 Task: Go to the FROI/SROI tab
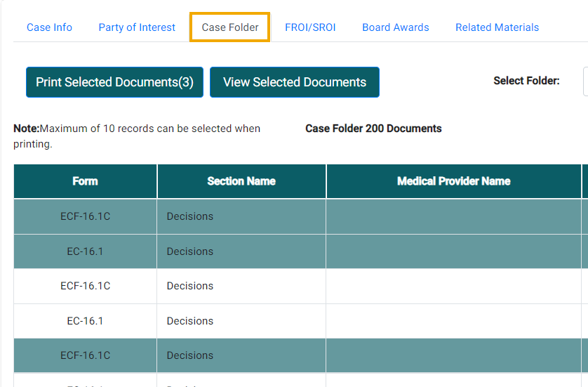(310, 27)
